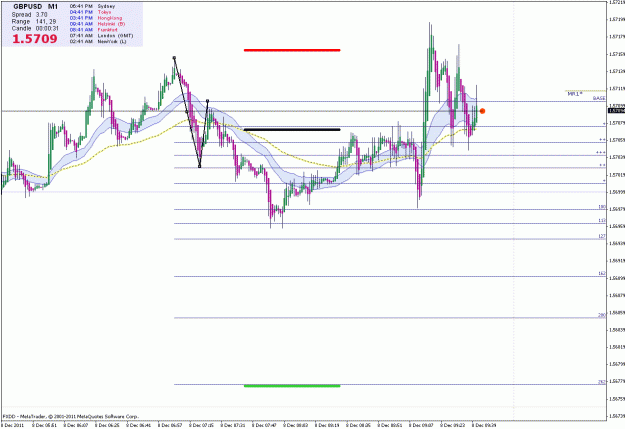Select the bottom anchor point of black trendline
Viewport: 625px width, 429px height.
coord(200,166)
